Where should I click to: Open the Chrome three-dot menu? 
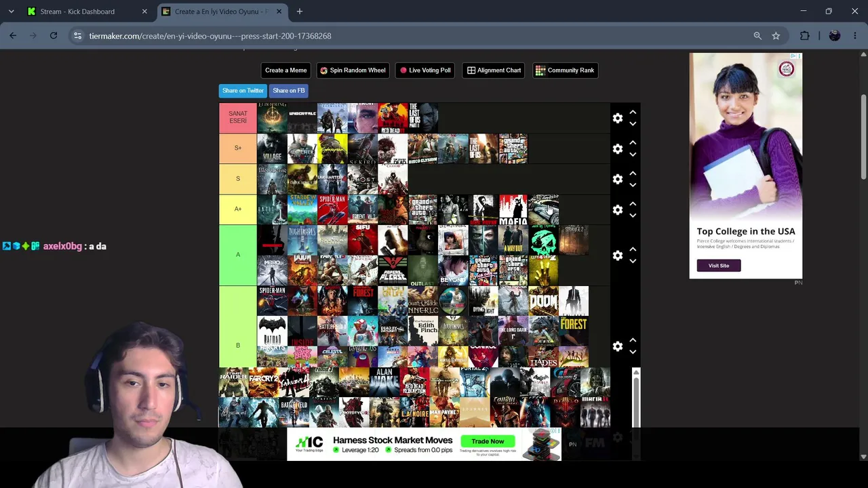pos(854,36)
